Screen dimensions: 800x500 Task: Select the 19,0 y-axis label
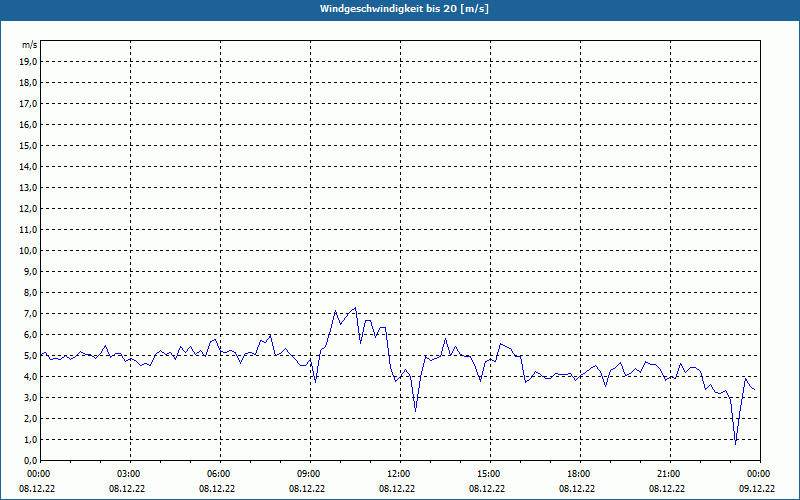click(28, 62)
